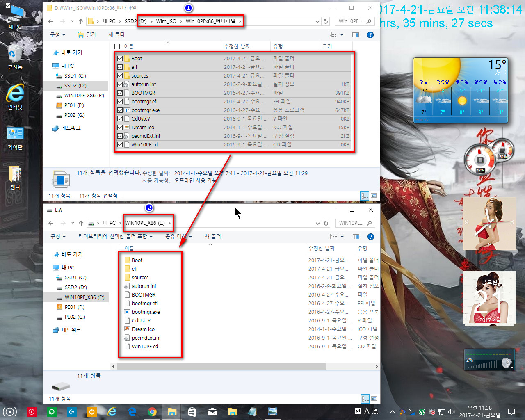Sort the top Explorer window by the 유형 column

pos(294,47)
